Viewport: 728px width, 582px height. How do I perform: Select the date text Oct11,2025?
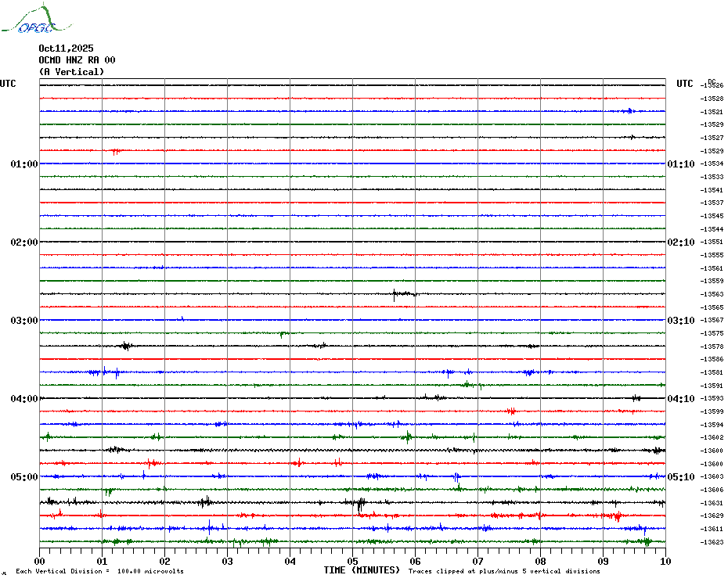pos(66,48)
